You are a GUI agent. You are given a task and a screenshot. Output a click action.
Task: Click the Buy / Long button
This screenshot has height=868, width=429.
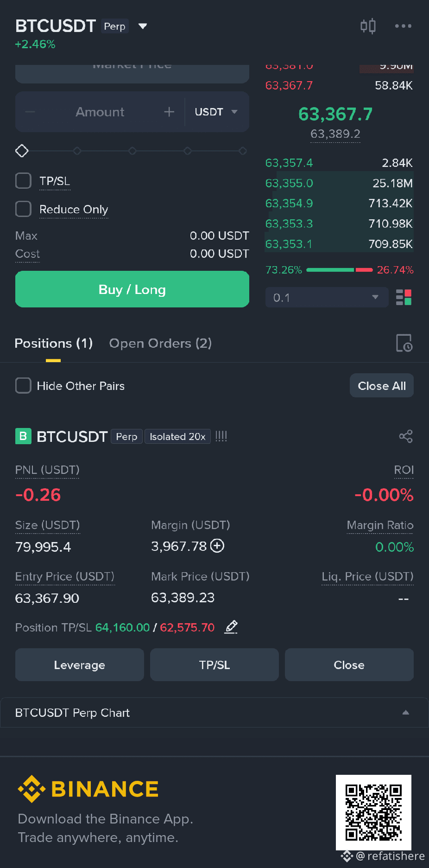click(132, 289)
